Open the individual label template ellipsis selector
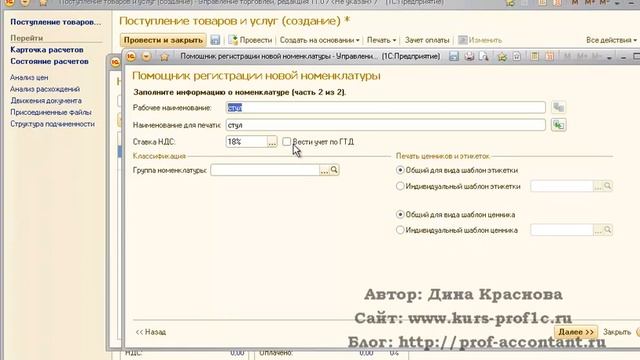640x360 pixels. [598, 186]
